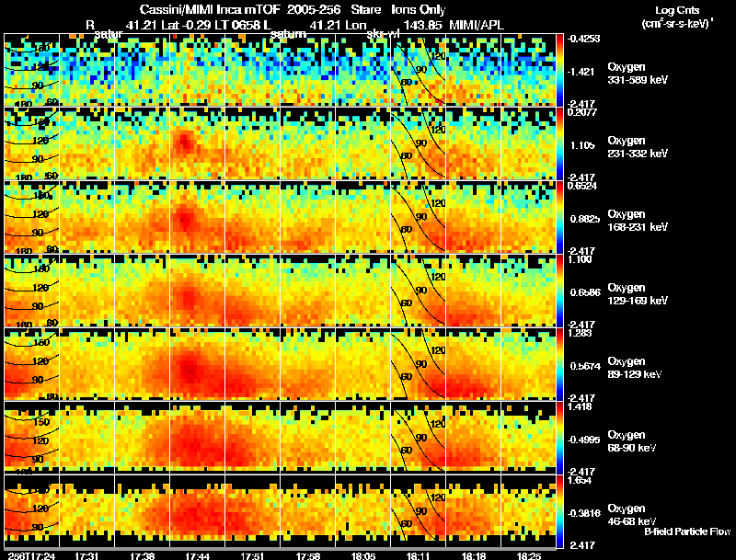This screenshot has height=560, width=736.
Task: Click the '-1.421' colorbar midpoint value
Action: pos(581,72)
